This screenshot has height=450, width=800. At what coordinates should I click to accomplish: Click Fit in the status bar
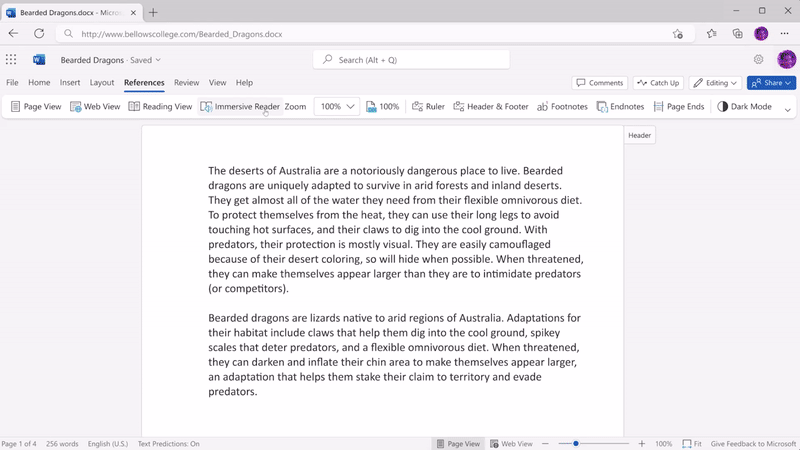click(x=692, y=444)
